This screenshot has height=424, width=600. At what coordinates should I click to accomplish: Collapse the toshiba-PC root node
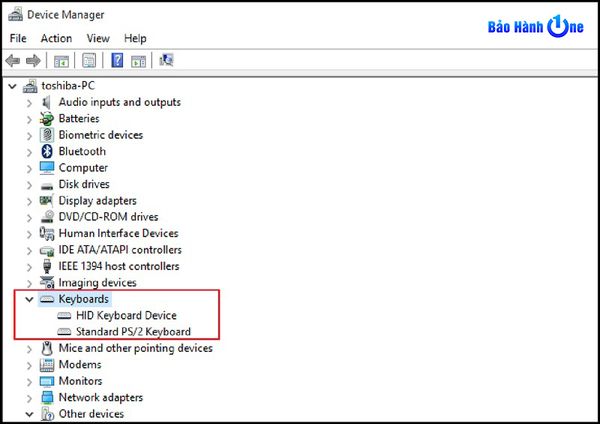tap(11, 86)
